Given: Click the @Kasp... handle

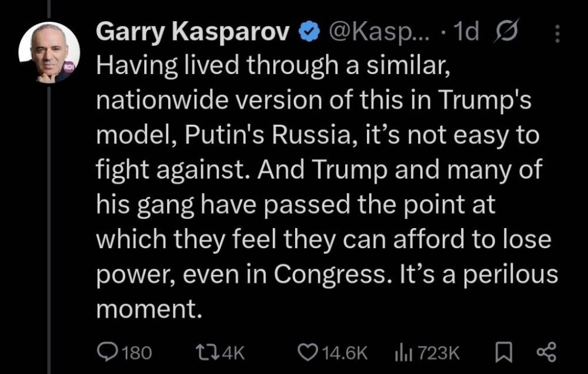Looking at the screenshot, I should [x=370, y=34].
